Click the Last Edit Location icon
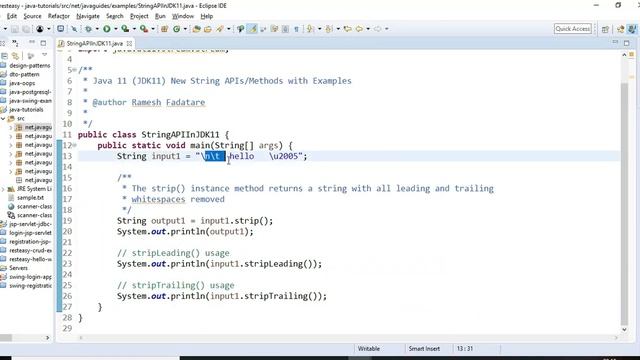Image resolution: width=640 pixels, height=360 pixels. [x=347, y=29]
